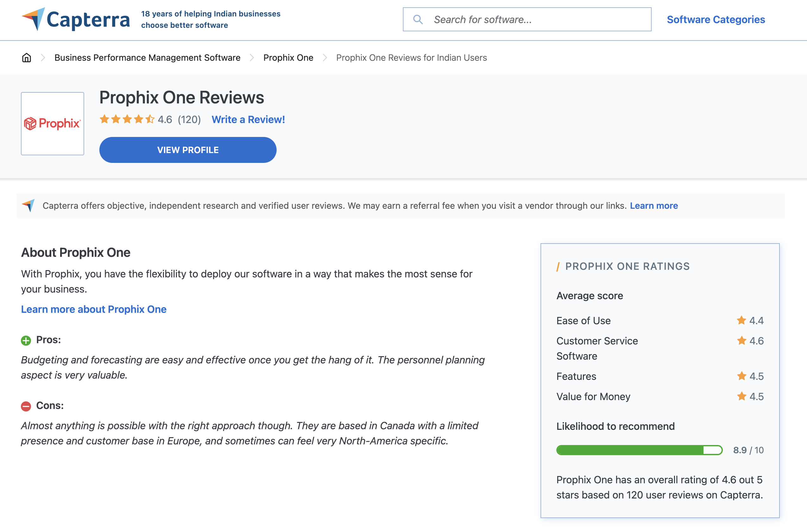Viewport: 807px width, 532px height.
Task: Click the red Cons minus icon
Action: (26, 406)
